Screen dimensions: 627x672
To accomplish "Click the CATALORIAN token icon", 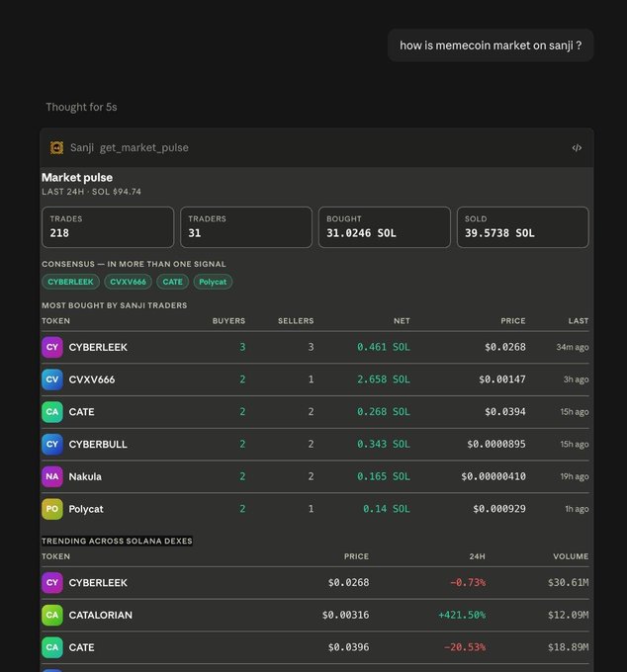I will (x=52, y=615).
